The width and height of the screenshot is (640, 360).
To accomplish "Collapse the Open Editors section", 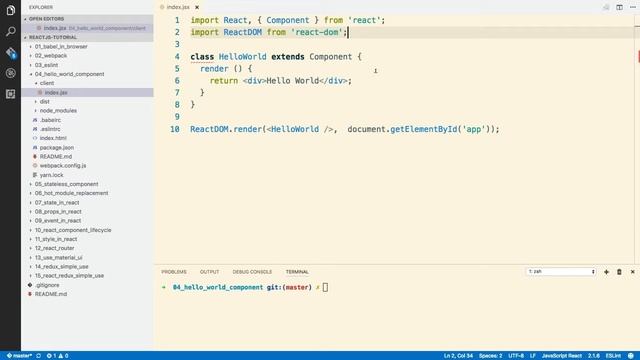I will coord(87,19).
